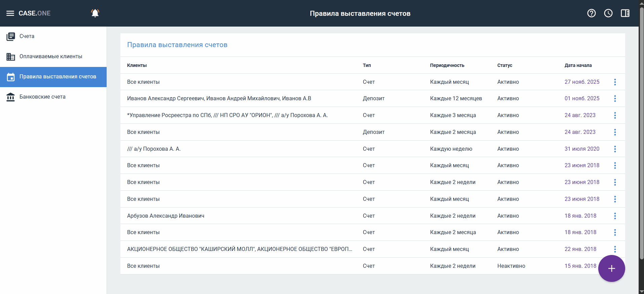Select the АКЦИОНЕРНОЕ ОБЩЕСТВО "КАШИРСКИЙ МОЛЛ" row
644x294 pixels.
point(239,249)
